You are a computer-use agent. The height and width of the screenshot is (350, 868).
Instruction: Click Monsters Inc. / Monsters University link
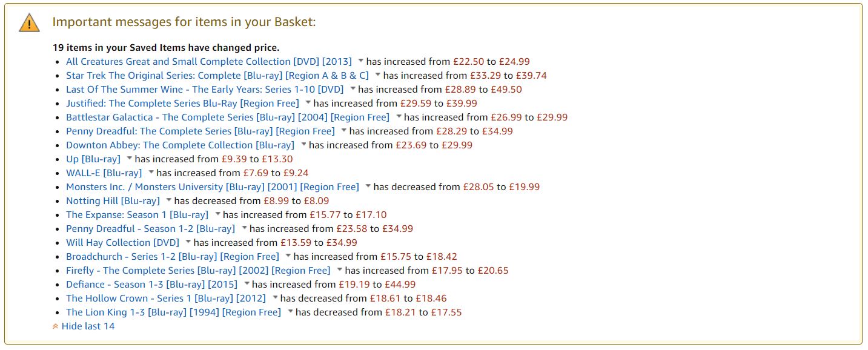pos(212,187)
